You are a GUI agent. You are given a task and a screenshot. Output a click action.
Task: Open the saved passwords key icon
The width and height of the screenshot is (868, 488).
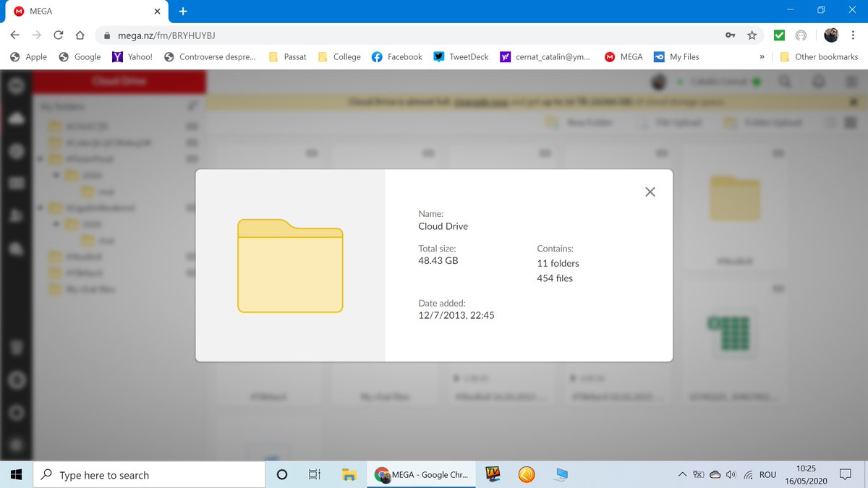point(731,35)
